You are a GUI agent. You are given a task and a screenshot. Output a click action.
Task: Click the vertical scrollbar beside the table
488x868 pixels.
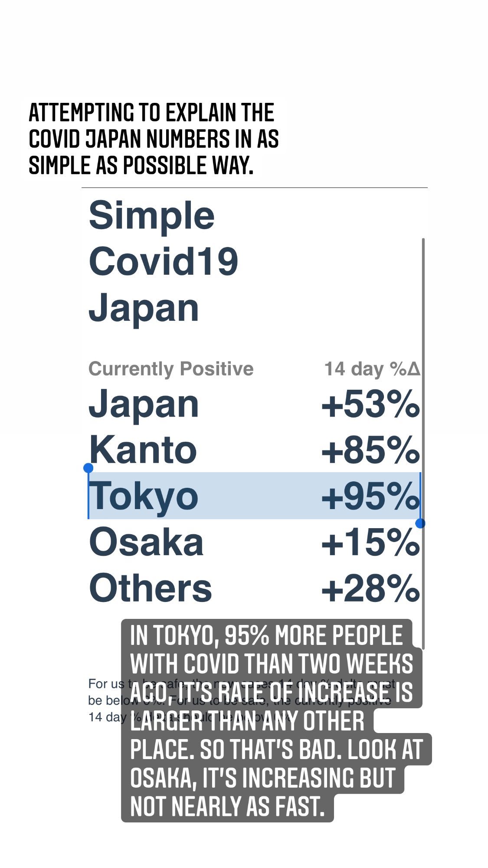423,443
